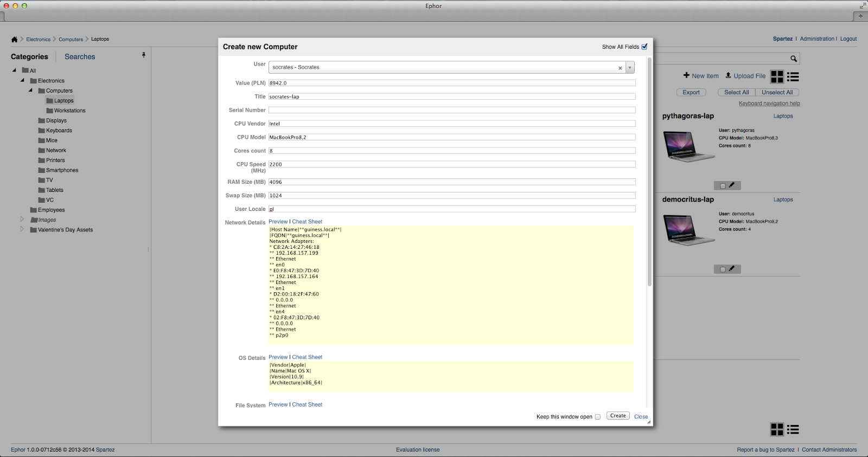
Task: Click the Create button
Action: pyautogui.click(x=618, y=416)
